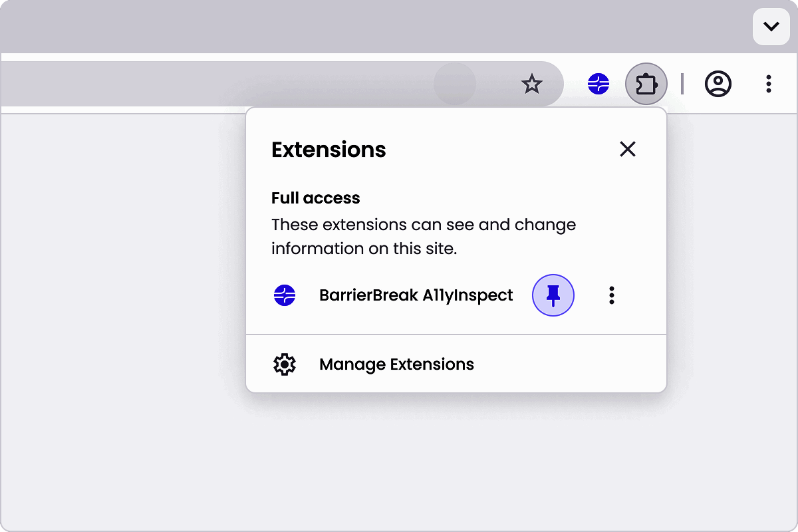The image size is (798, 532).
Task: Click the gear icon beside Manage Extensions
Action: pyautogui.click(x=285, y=364)
